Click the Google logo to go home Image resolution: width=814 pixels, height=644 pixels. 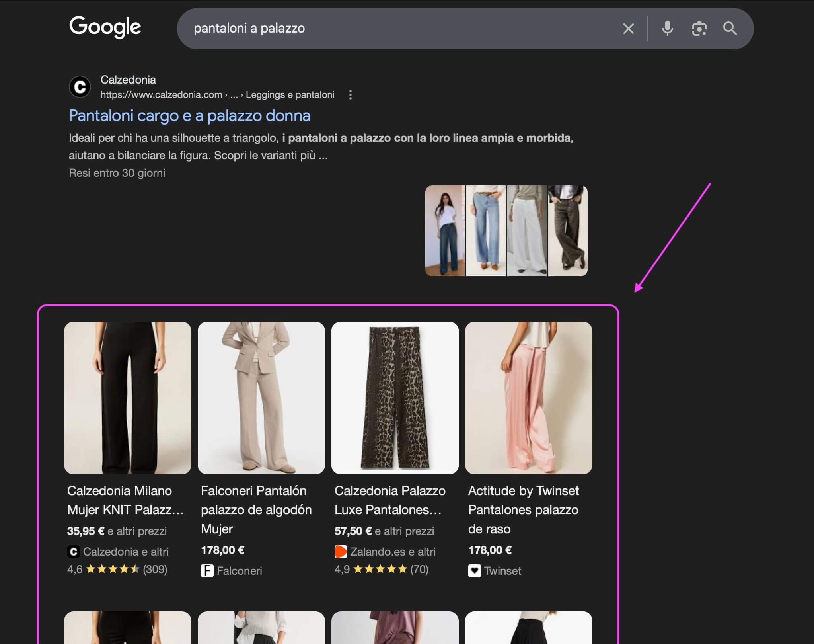click(x=105, y=27)
